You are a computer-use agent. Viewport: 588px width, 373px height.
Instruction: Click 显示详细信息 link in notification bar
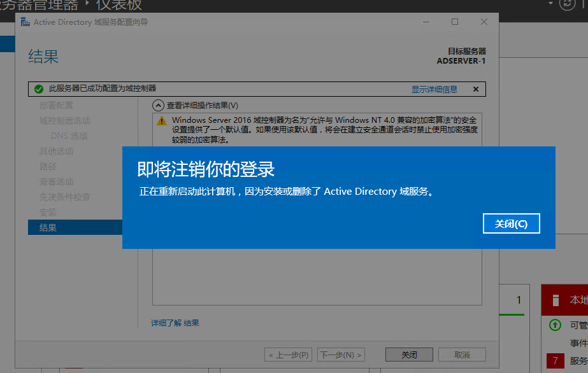[434, 89]
